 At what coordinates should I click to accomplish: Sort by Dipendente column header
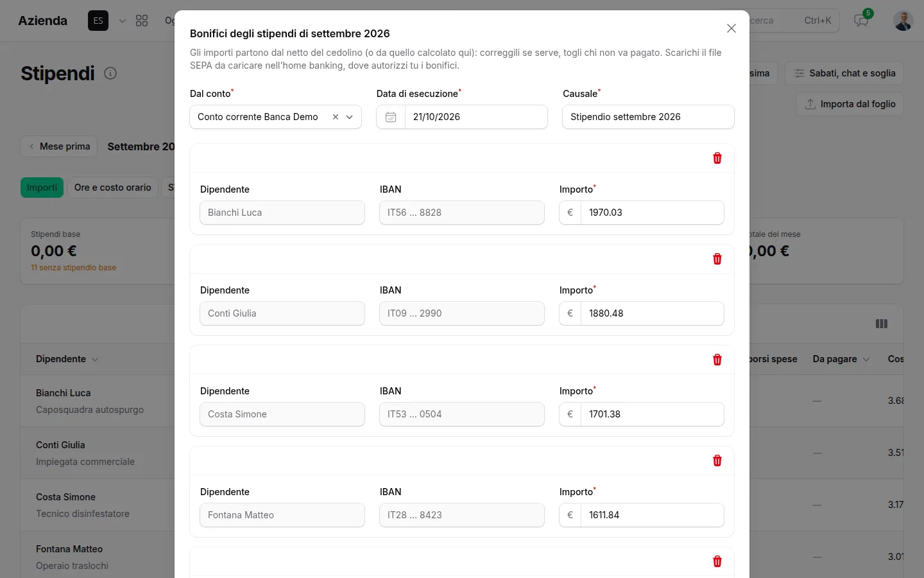67,359
